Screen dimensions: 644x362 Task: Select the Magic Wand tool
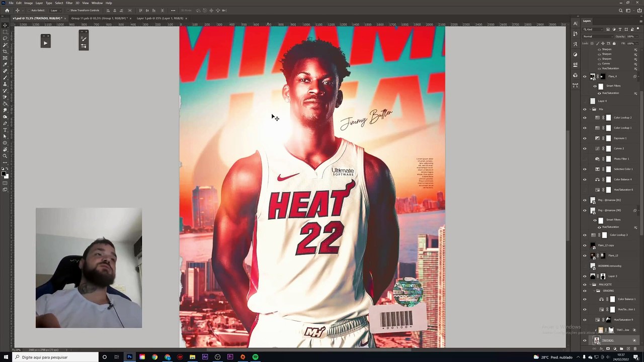pyautogui.click(x=5, y=45)
